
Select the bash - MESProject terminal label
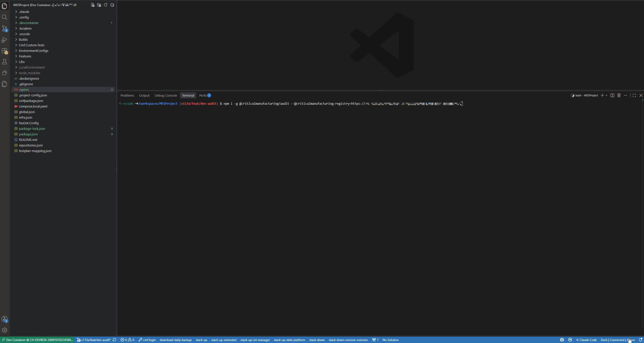584,95
